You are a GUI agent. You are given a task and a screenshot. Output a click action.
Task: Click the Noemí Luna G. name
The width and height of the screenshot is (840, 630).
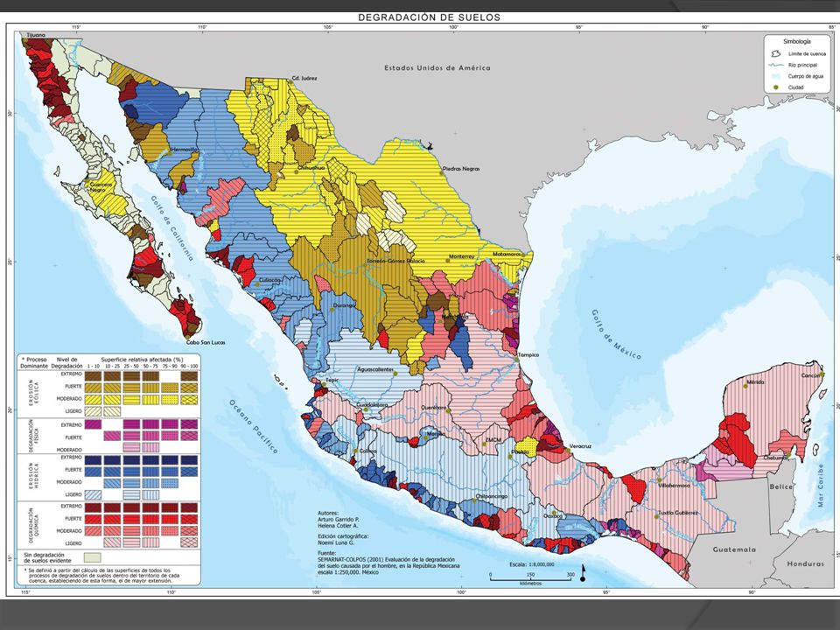pyautogui.click(x=335, y=542)
